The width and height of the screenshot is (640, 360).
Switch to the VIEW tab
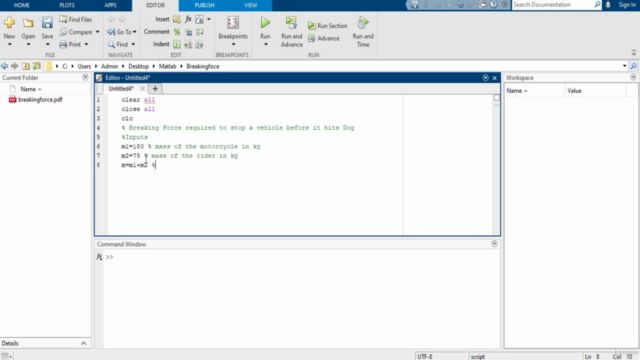(251, 5)
